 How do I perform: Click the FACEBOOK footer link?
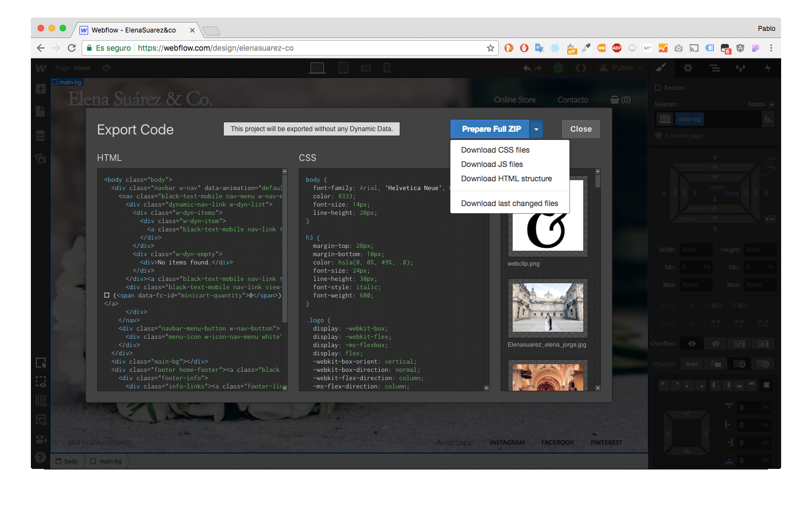click(x=558, y=442)
